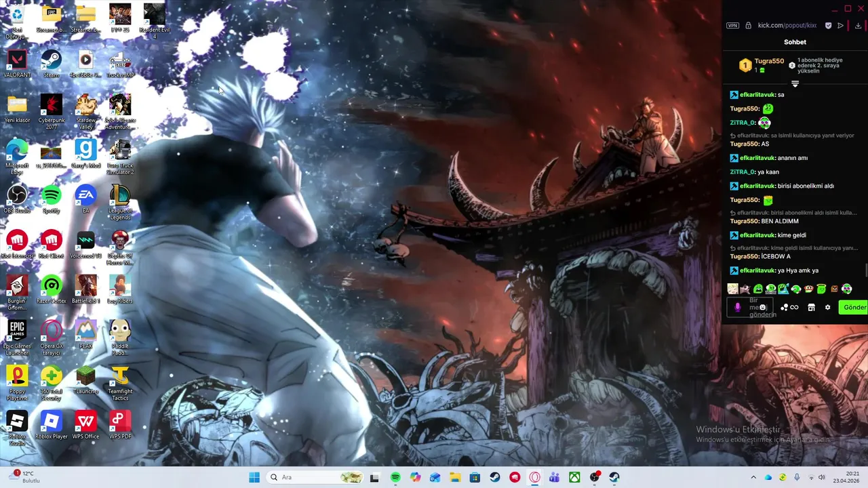Click the purple microphone icon in chat
The width and height of the screenshot is (868, 488).
tap(738, 308)
